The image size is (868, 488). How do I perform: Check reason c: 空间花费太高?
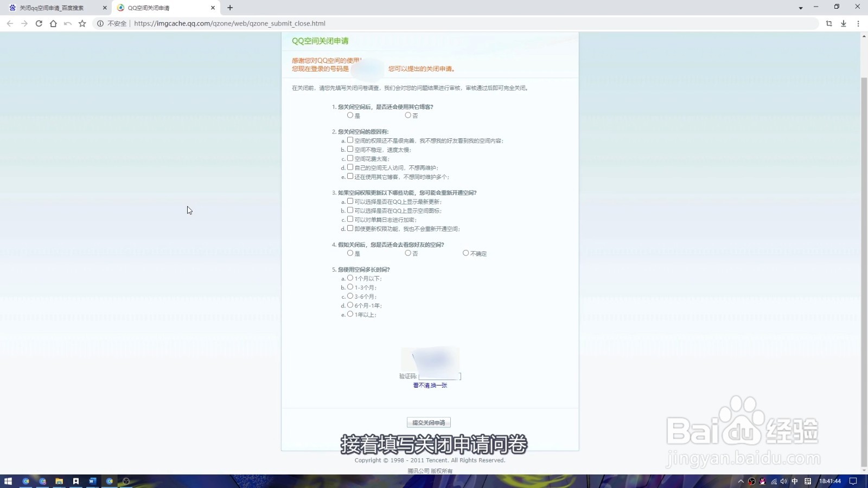point(350,158)
